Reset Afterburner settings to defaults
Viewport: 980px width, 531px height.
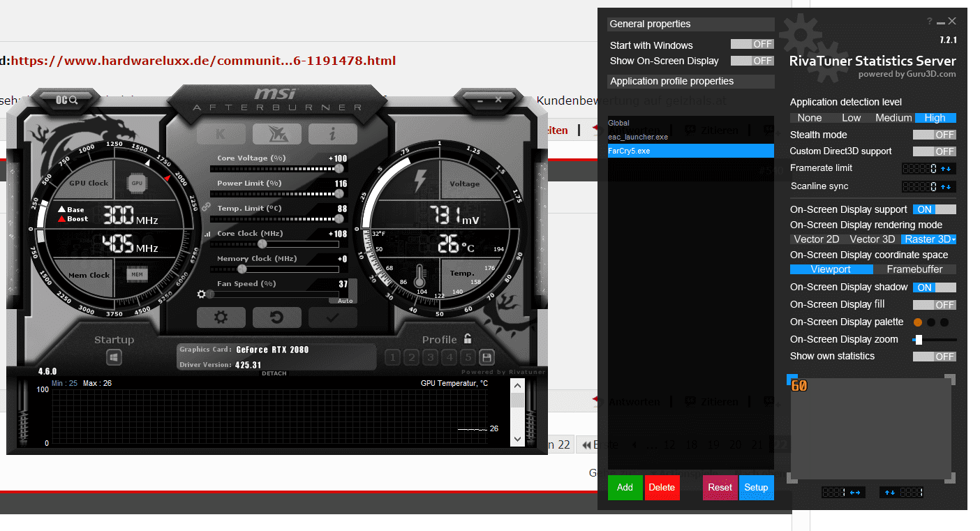pyautogui.click(x=276, y=317)
